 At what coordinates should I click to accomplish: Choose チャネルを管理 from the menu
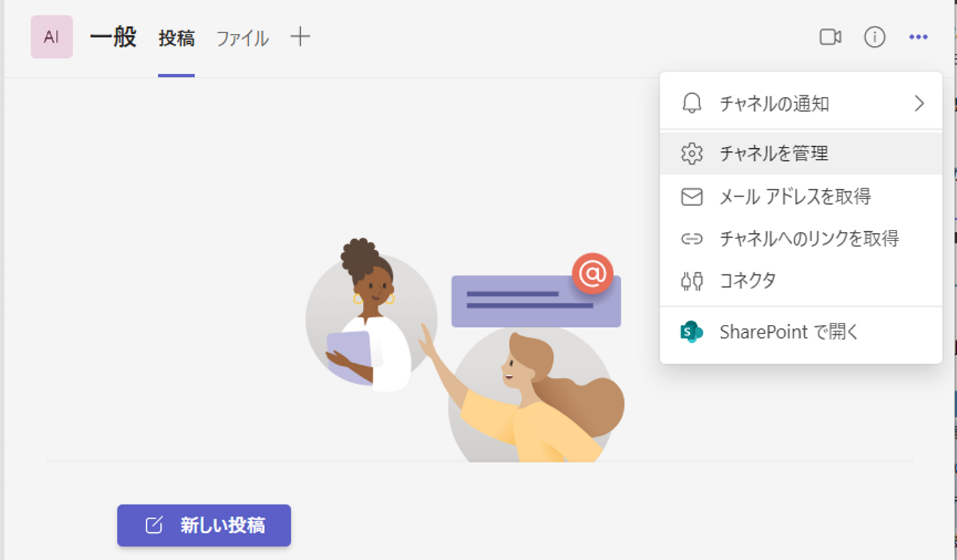click(801, 153)
